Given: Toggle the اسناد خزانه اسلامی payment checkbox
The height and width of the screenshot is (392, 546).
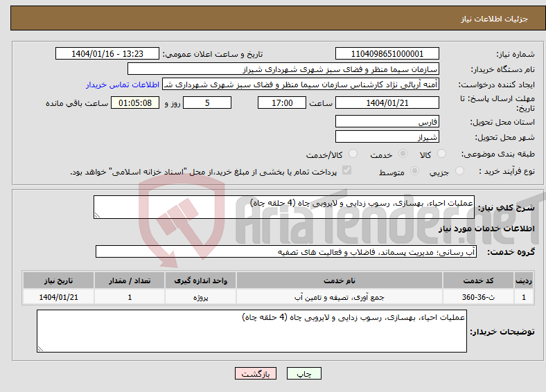Looking at the screenshot, I should coord(347,170).
